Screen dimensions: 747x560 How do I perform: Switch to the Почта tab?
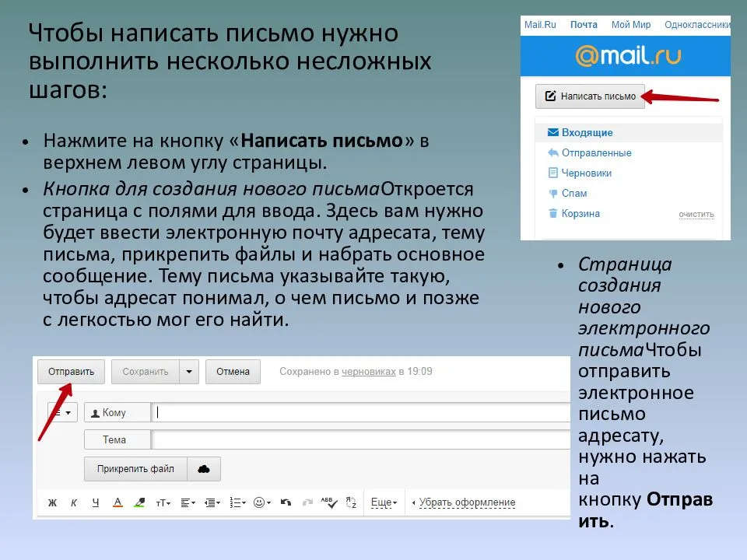(x=584, y=25)
